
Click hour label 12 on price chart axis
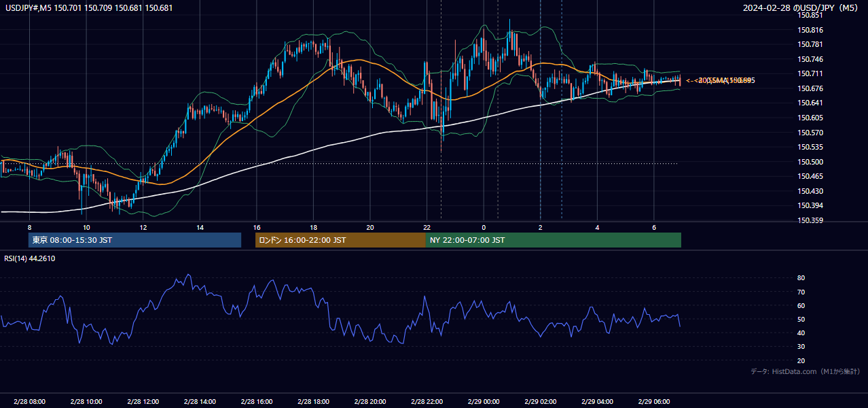click(143, 226)
